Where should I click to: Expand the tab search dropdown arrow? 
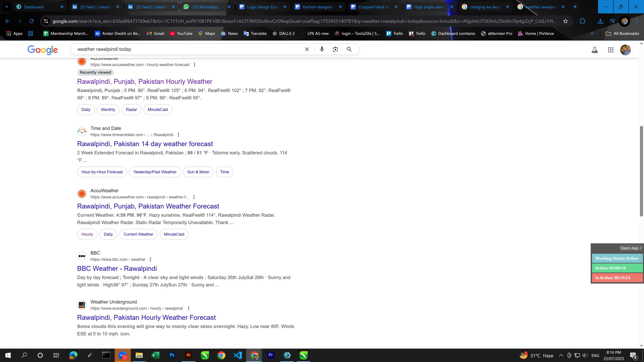point(7,7)
